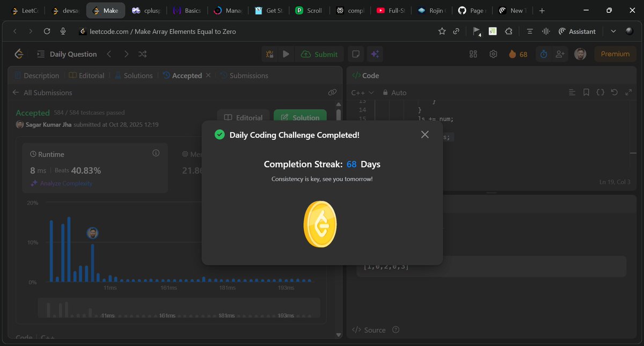Open the LeetCode logo home link
The height and width of the screenshot is (346, 644).
[x=19, y=54]
